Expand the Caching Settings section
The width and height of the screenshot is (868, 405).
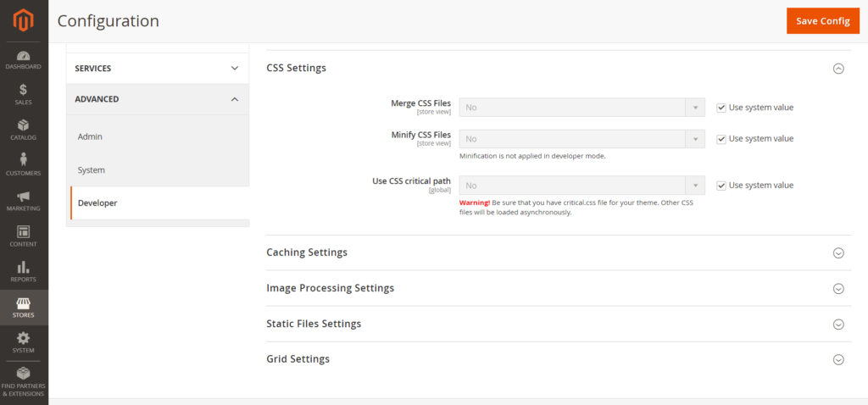(838, 252)
